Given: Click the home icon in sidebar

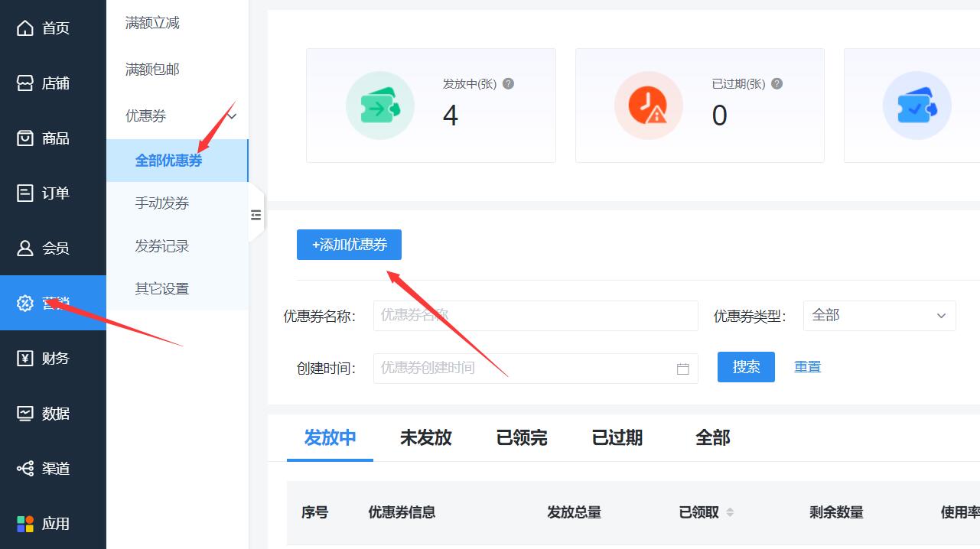Looking at the screenshot, I should 25,28.
